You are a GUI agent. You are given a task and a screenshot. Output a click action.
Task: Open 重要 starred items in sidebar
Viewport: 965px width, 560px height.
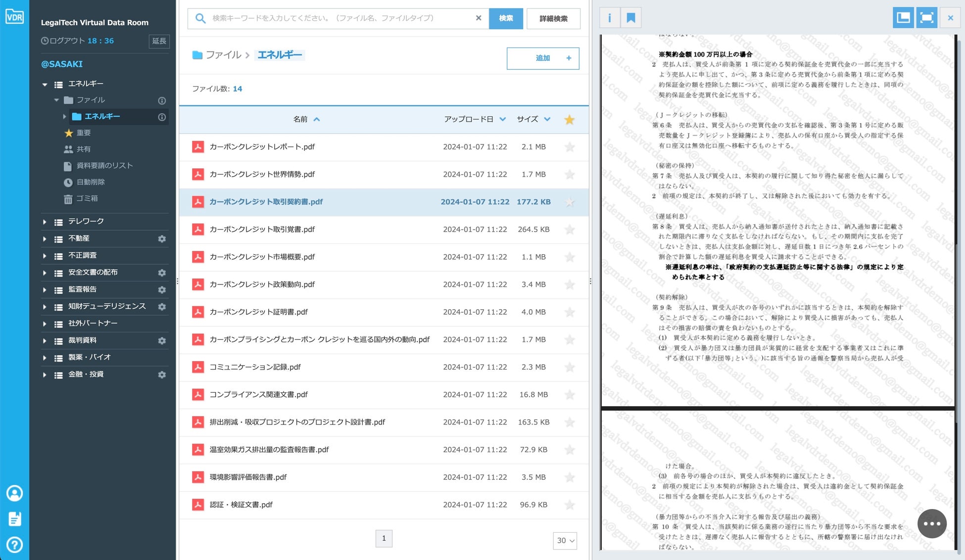(x=84, y=133)
